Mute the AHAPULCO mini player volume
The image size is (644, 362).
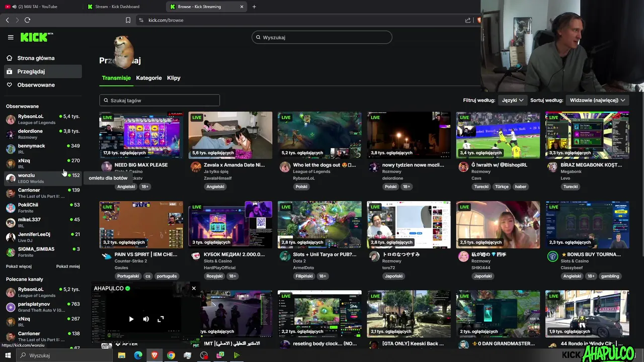(x=146, y=319)
